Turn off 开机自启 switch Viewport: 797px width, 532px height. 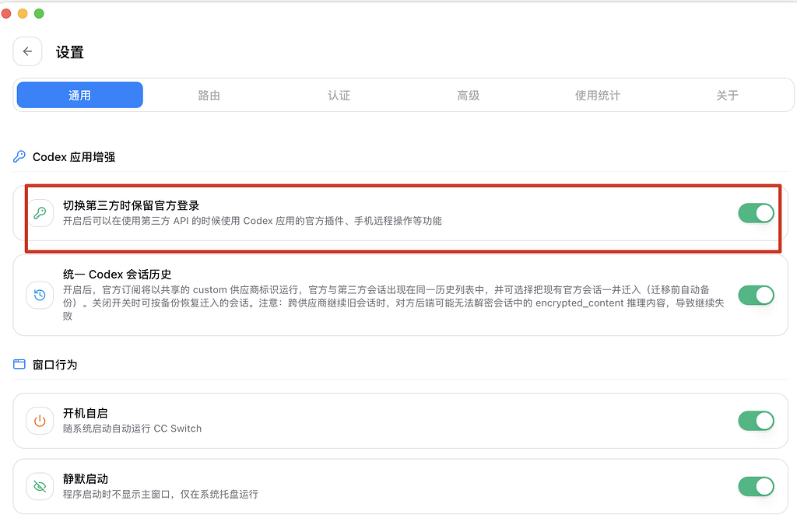pyautogui.click(x=756, y=421)
